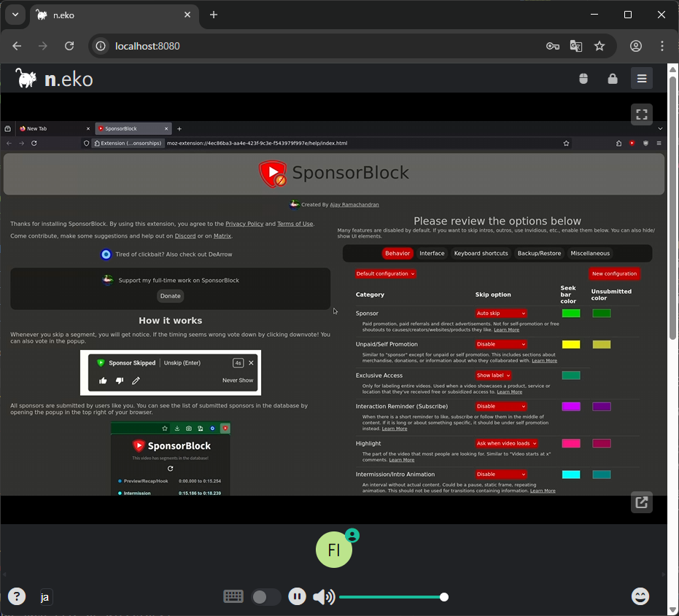Expand the Default configuration dropdown
Image resolution: width=679 pixels, height=616 pixels.
click(x=385, y=273)
